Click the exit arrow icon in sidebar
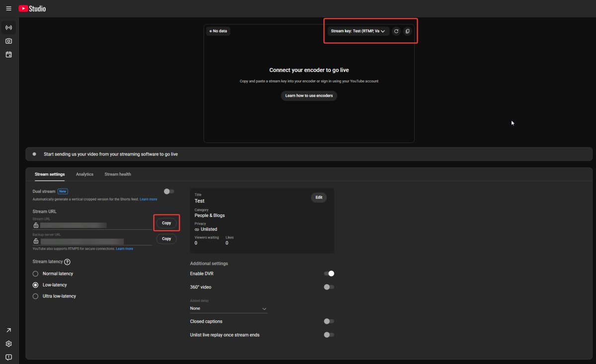Viewport: 596px width, 364px height. [x=8, y=330]
